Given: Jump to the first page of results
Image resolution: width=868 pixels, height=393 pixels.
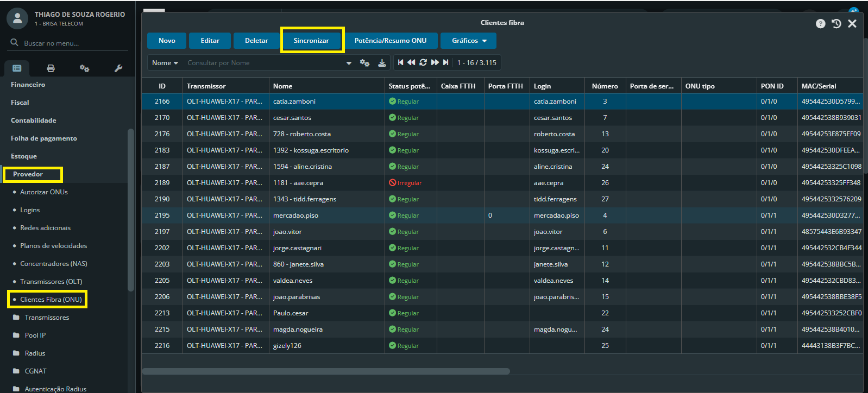Looking at the screenshot, I should pyautogui.click(x=400, y=62).
